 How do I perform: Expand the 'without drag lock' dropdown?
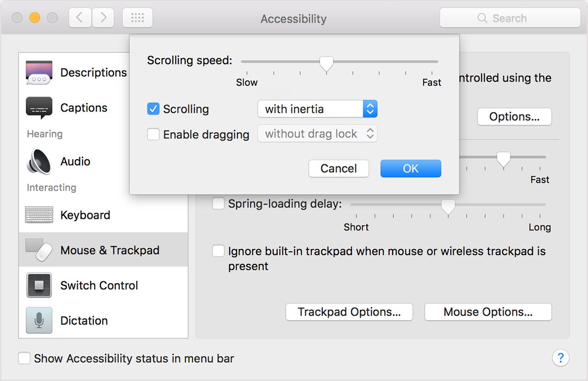click(x=317, y=134)
